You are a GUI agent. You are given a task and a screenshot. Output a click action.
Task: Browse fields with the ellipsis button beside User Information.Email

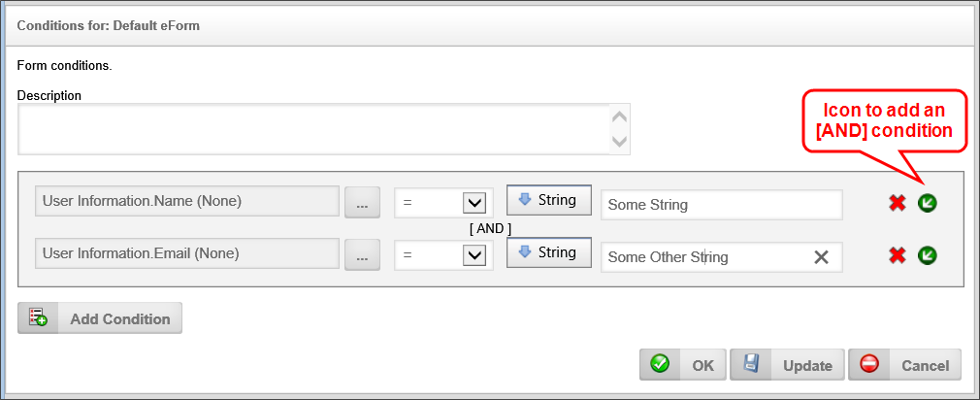click(x=362, y=255)
